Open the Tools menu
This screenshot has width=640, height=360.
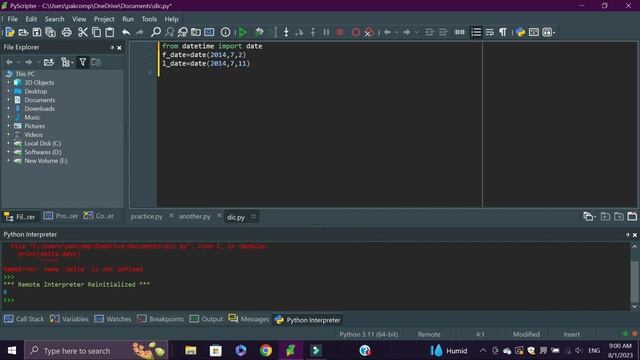pyautogui.click(x=149, y=19)
